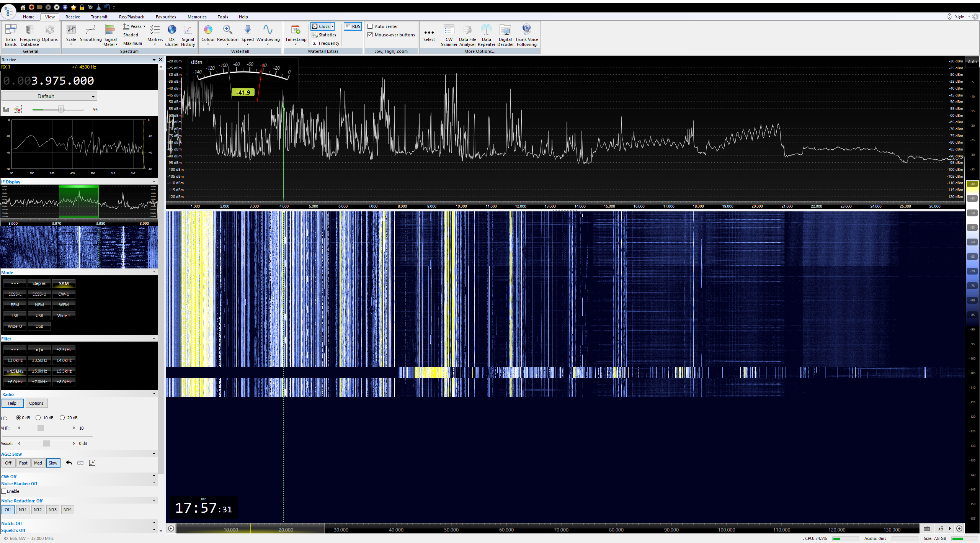This screenshot has height=543, width=980.
Task: Open the Clock dropdown arrow
Action: pyautogui.click(x=332, y=26)
